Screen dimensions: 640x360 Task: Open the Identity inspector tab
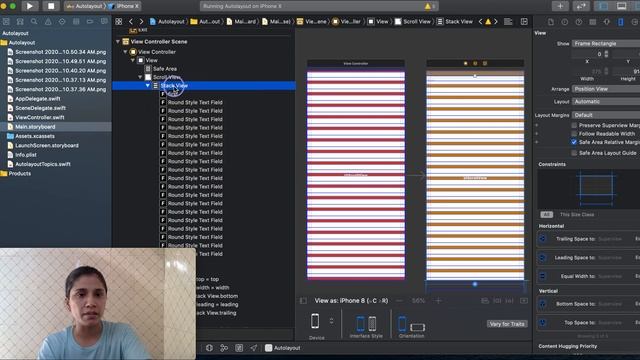(x=593, y=22)
